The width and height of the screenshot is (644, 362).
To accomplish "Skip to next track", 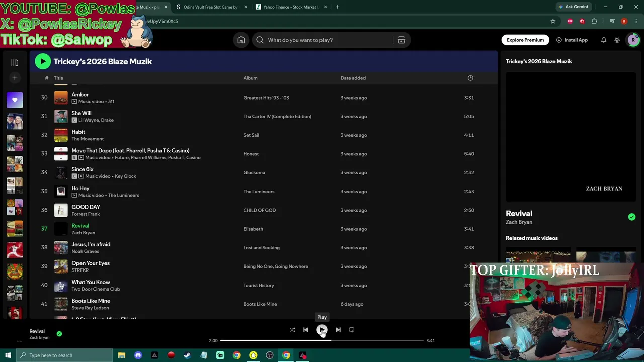I will click(338, 330).
